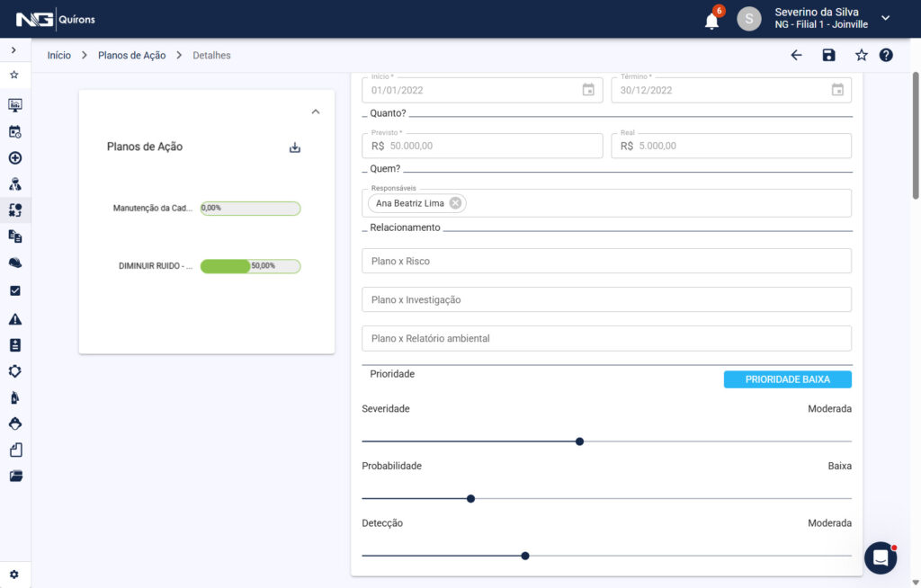The image size is (921, 588).
Task: Save the action plan with disk icon
Action: click(x=828, y=55)
